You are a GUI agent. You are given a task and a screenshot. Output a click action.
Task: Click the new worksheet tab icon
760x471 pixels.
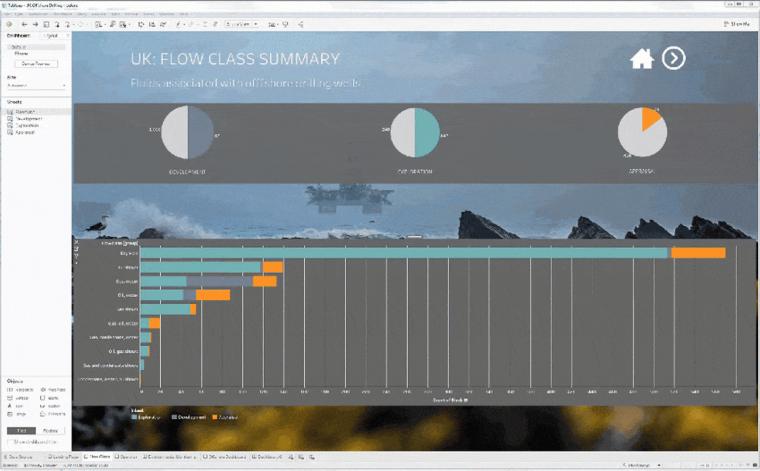(292, 457)
